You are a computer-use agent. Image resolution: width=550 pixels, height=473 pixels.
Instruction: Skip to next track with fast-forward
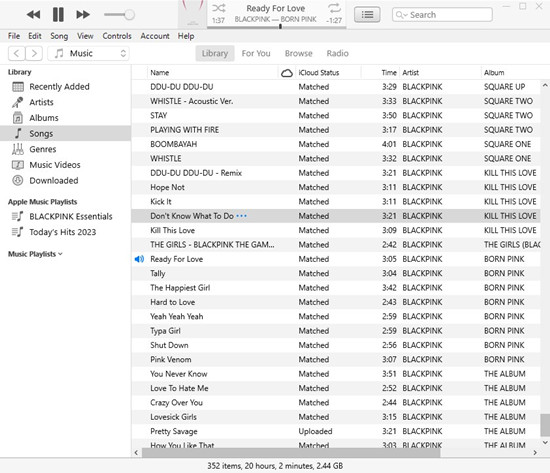[83, 14]
